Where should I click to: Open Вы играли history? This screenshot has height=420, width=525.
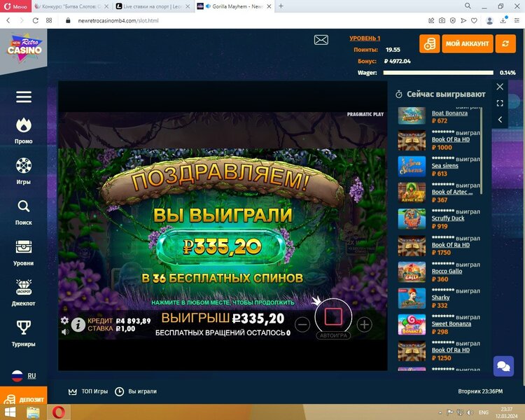click(136, 391)
